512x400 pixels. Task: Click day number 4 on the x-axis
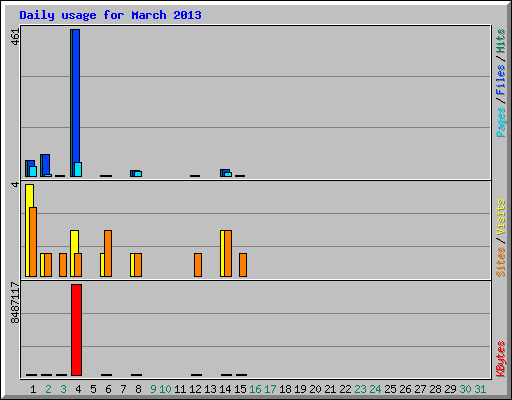(x=78, y=389)
